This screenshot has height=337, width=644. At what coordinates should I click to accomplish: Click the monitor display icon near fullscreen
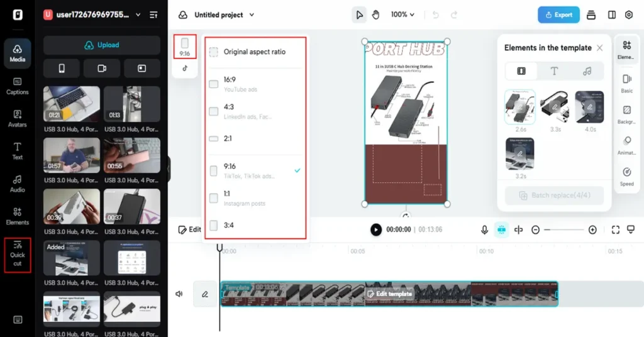click(631, 229)
